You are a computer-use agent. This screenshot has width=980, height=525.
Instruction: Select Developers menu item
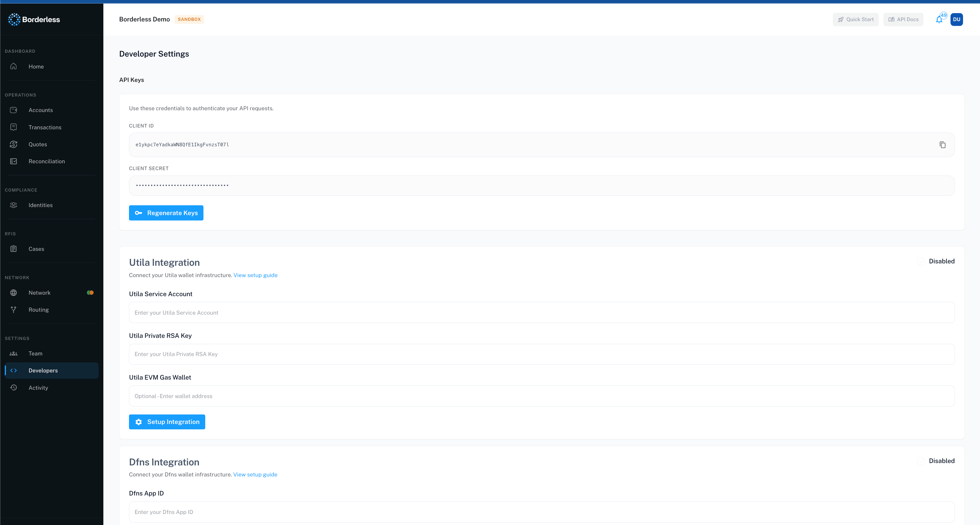tap(51, 371)
